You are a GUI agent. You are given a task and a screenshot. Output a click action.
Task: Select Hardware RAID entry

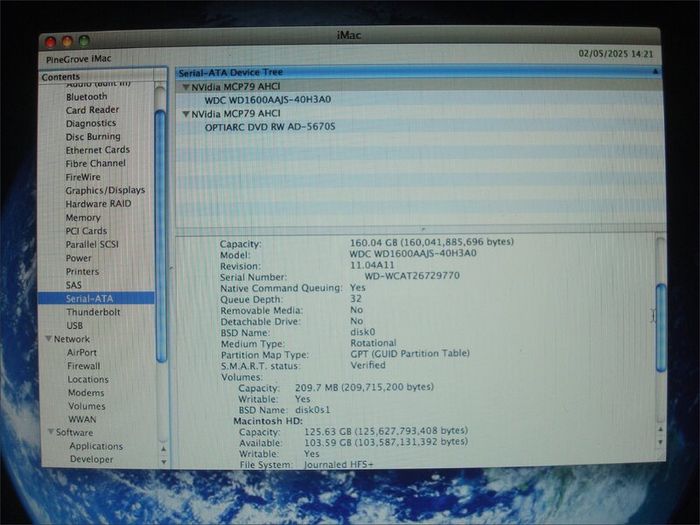tap(98, 204)
